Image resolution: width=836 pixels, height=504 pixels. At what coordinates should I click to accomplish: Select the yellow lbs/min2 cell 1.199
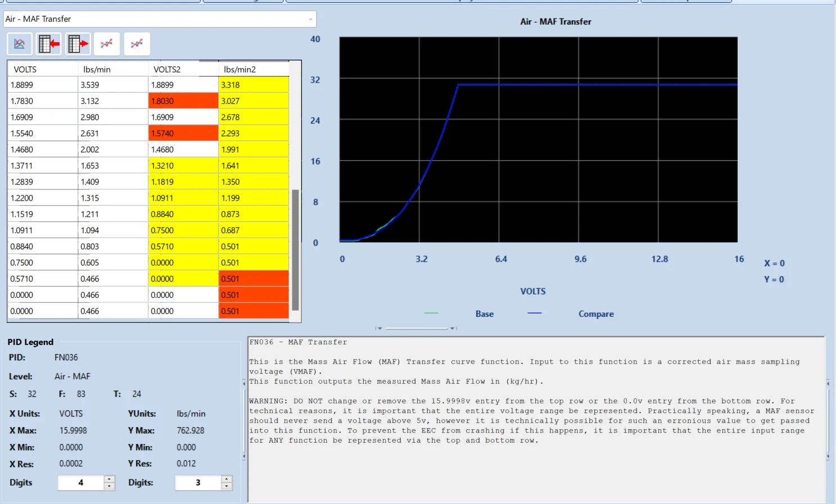tap(254, 198)
